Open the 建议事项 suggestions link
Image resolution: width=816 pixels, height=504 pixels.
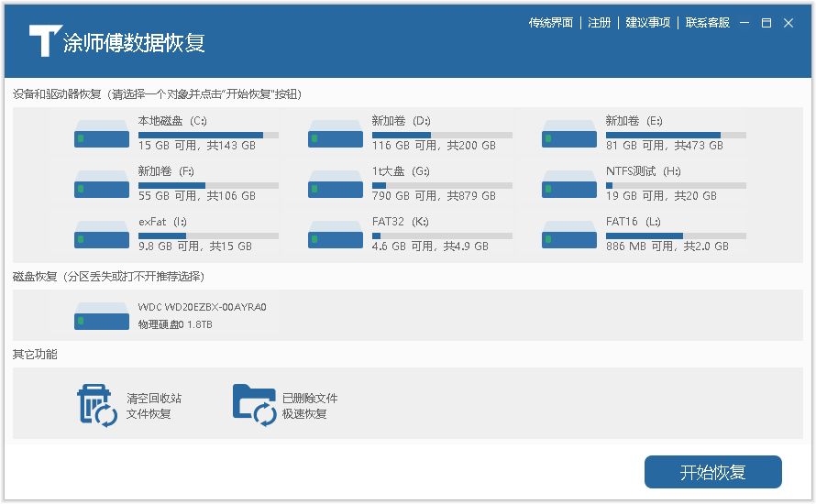648,23
